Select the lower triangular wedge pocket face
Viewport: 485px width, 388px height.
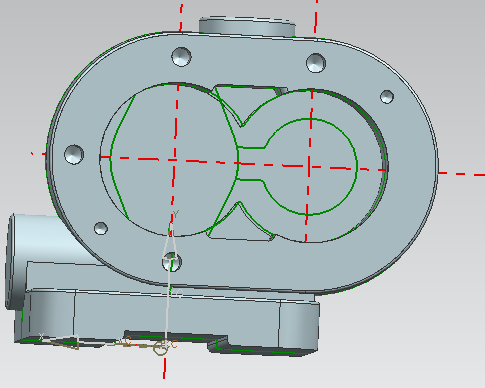239,227
